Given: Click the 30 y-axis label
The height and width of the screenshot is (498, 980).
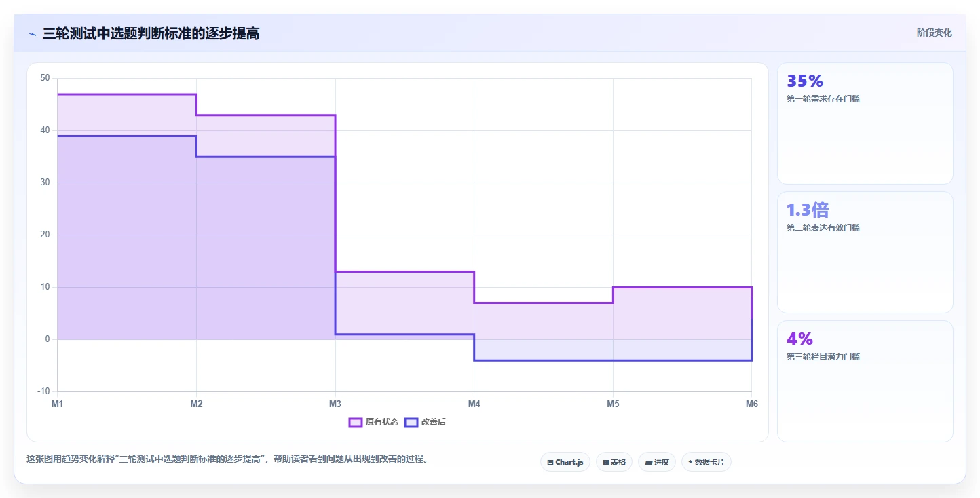Looking at the screenshot, I should [45, 183].
